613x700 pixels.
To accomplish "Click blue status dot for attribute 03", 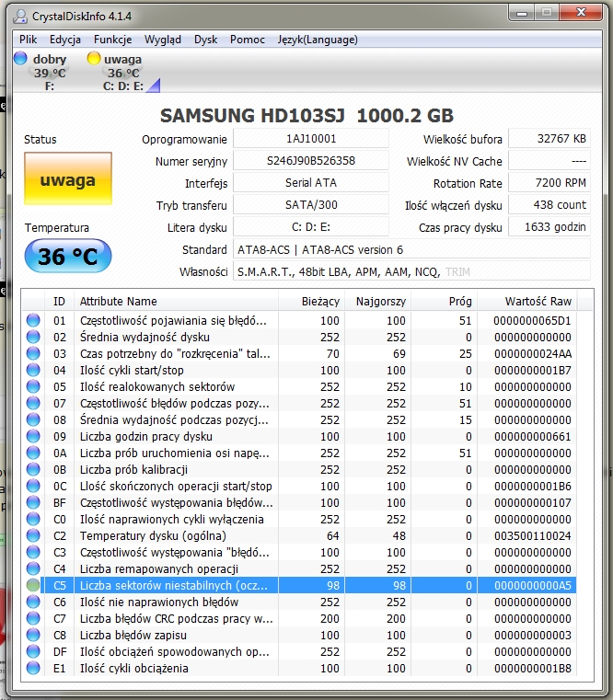I will (x=33, y=353).
